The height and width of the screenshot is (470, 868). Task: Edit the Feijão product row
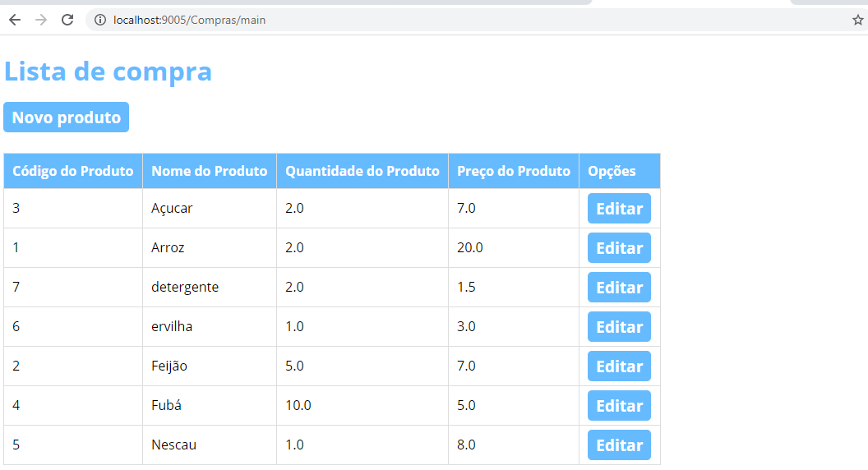coord(619,366)
